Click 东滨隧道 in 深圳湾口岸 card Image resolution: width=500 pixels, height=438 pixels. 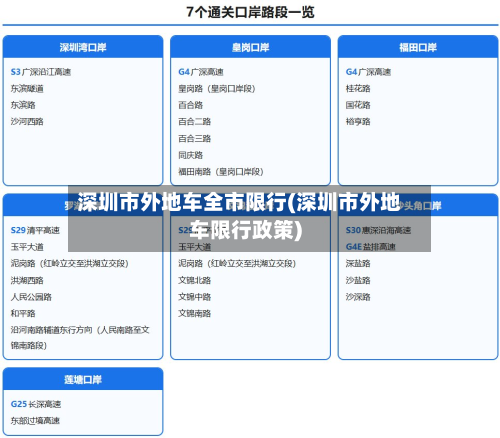click(27, 88)
